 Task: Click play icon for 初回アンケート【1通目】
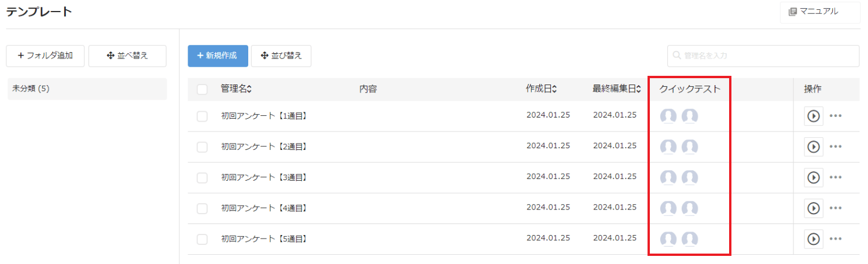pos(813,116)
